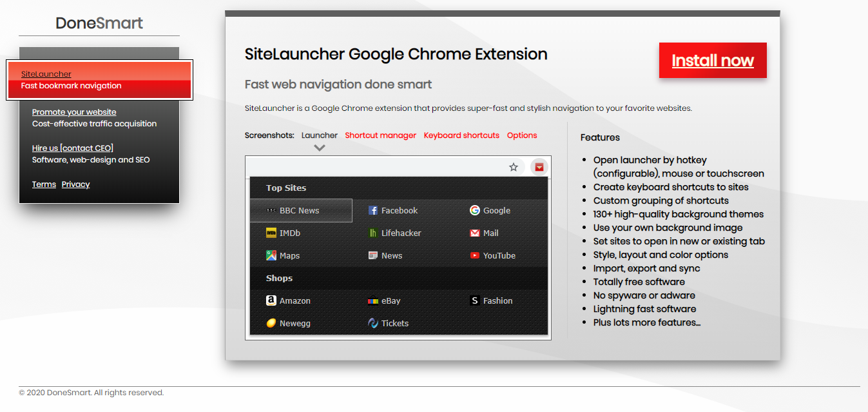
Task: Click the bookmark star in the address bar
Action: [x=514, y=166]
